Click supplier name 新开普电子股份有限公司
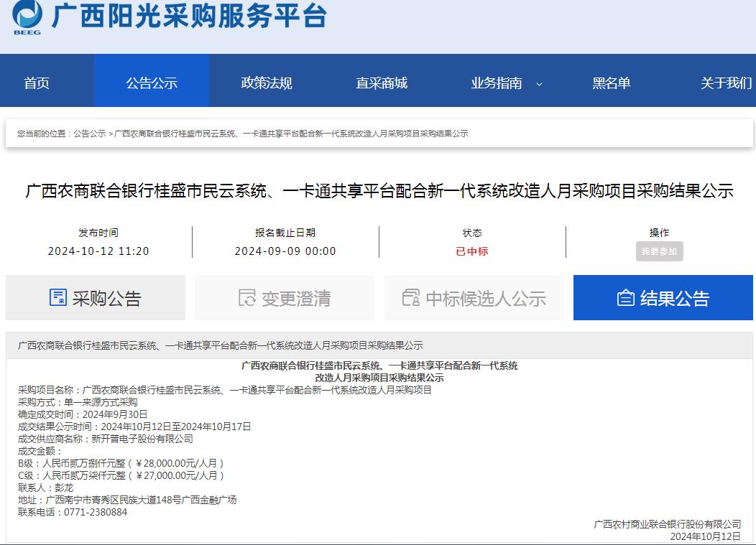The width and height of the screenshot is (756, 545). tap(142, 439)
